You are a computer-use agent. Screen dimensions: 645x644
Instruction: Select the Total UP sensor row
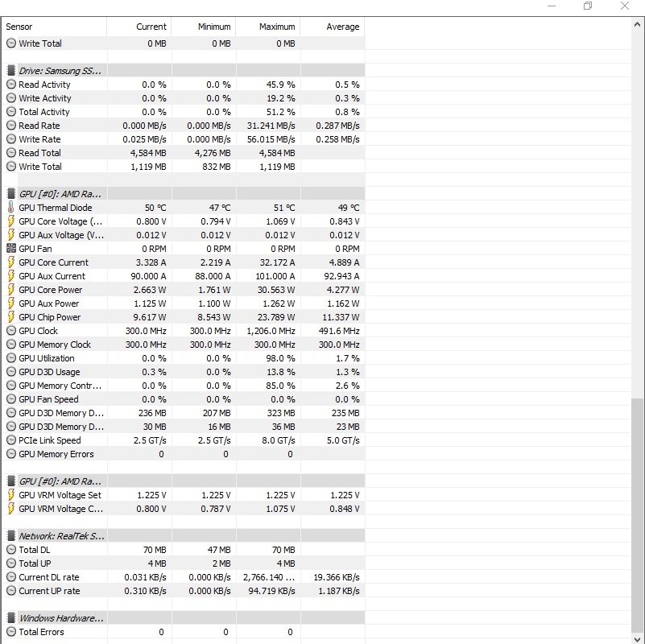point(184,563)
